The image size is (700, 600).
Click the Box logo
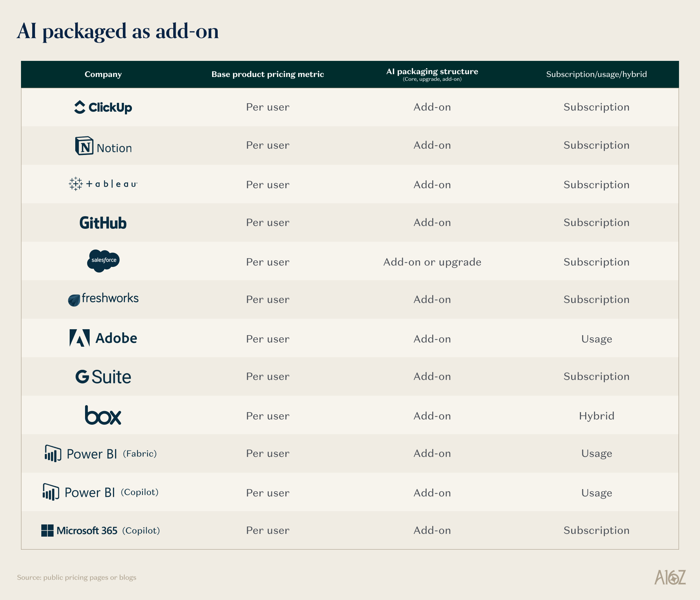point(103,415)
